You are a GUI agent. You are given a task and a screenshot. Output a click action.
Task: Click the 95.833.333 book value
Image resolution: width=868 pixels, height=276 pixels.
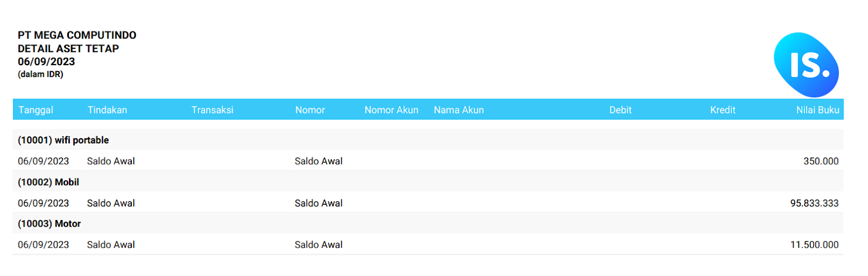814,203
